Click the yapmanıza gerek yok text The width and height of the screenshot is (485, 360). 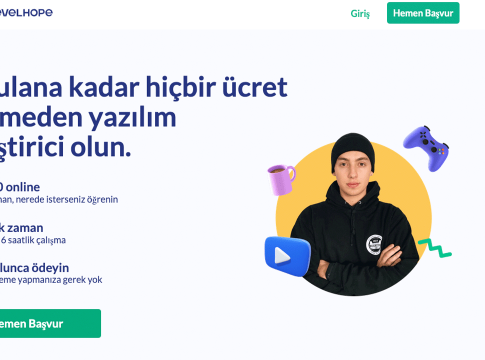pos(51,280)
